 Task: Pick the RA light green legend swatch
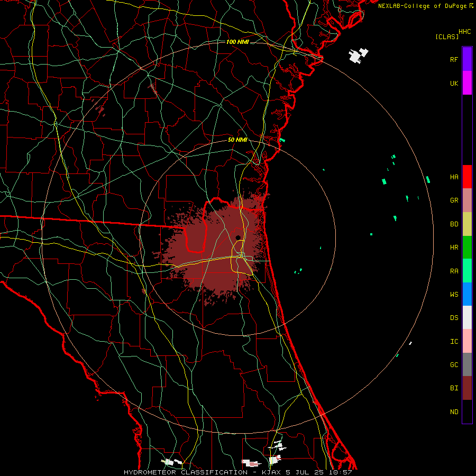(x=467, y=270)
